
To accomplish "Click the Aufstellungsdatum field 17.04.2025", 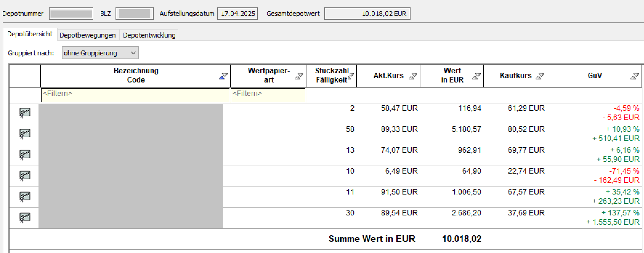I will (237, 14).
